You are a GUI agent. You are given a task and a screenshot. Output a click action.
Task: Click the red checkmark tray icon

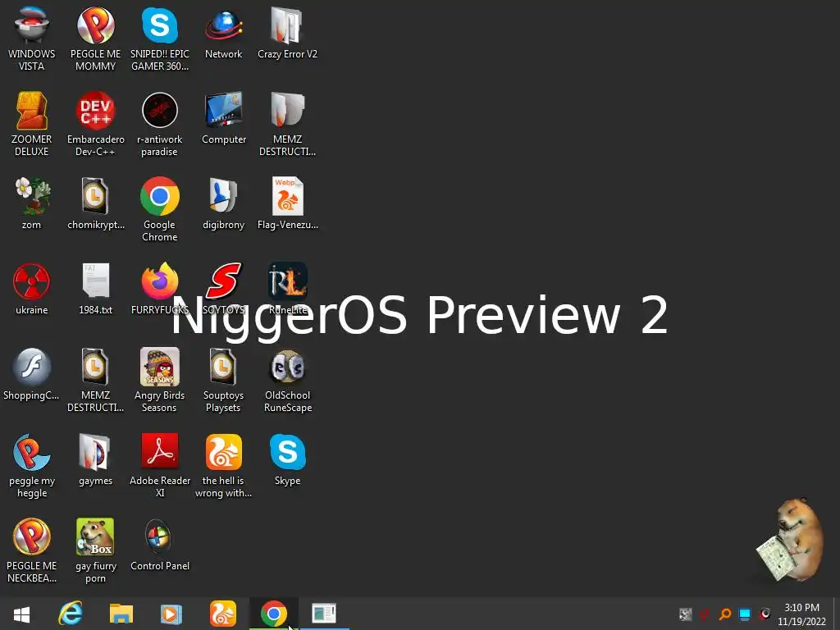[705, 614]
